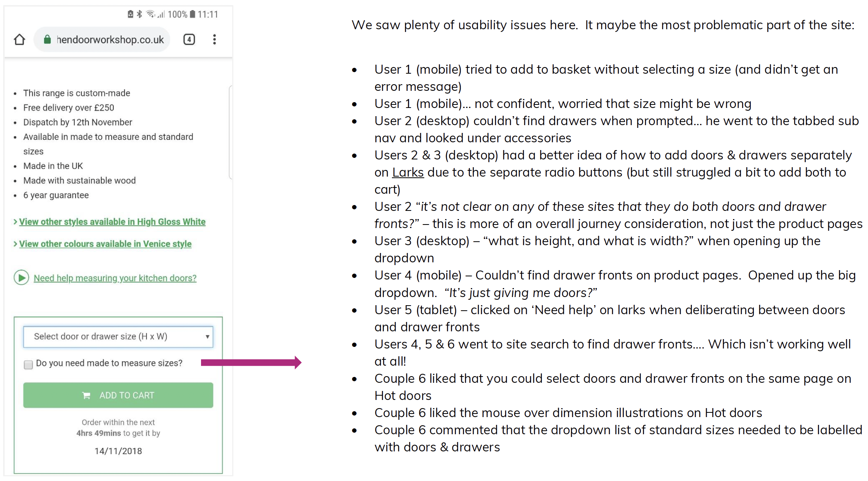Play the measuring help video icon
Screen dimensions: 868x481
point(21,278)
